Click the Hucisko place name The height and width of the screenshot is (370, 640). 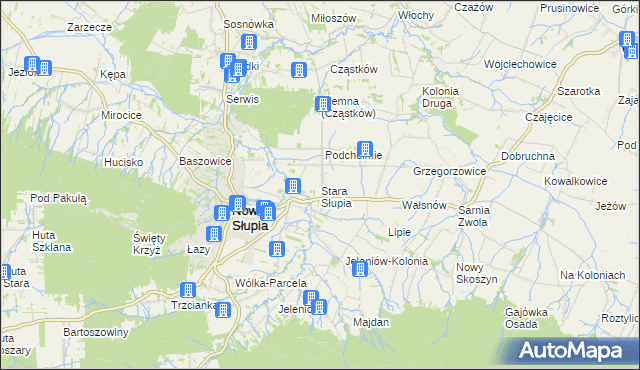[123, 162]
